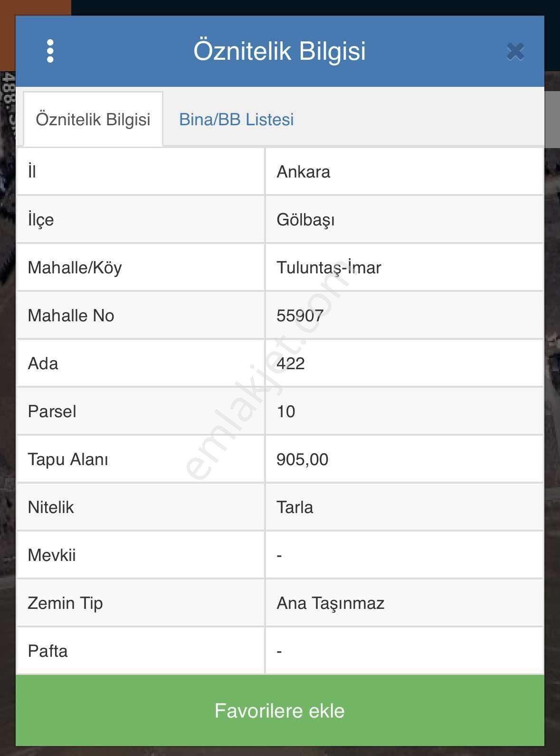This screenshot has width=560, height=756.
Task: Click the Parsel value 10
Action: [x=285, y=411]
